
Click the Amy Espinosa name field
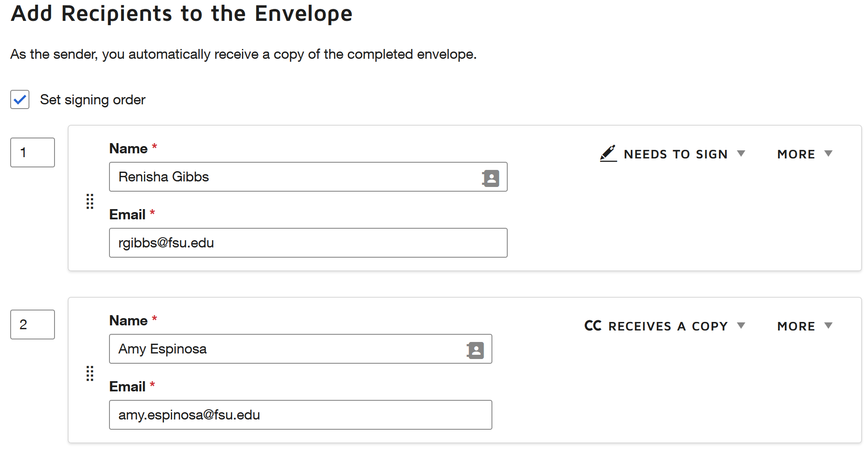(301, 349)
